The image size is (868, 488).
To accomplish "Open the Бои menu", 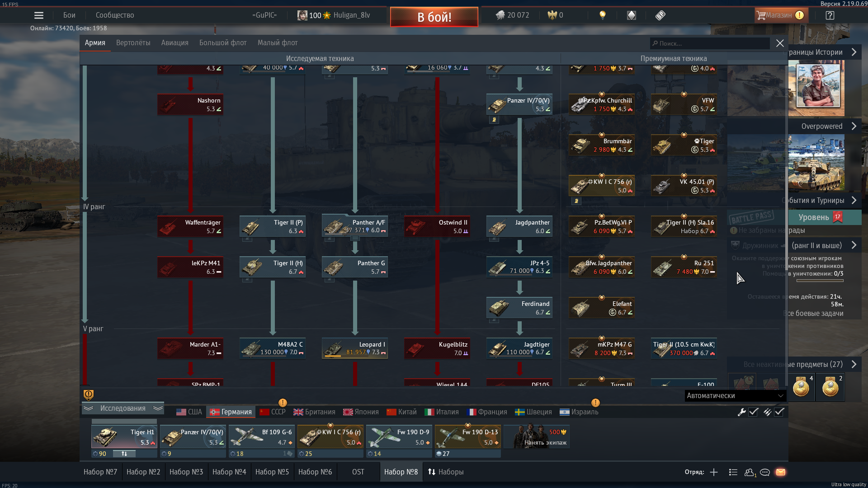I will (x=69, y=15).
